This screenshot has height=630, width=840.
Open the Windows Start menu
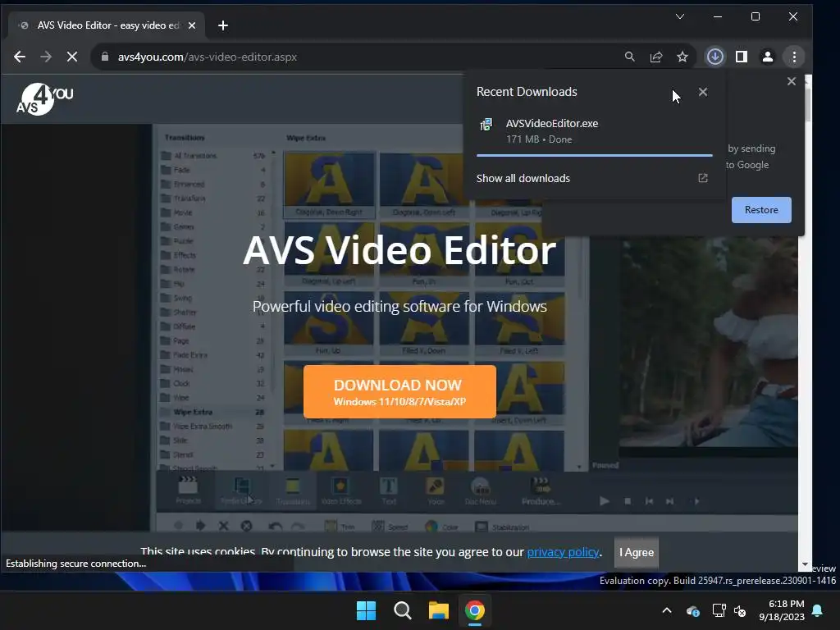click(367, 610)
